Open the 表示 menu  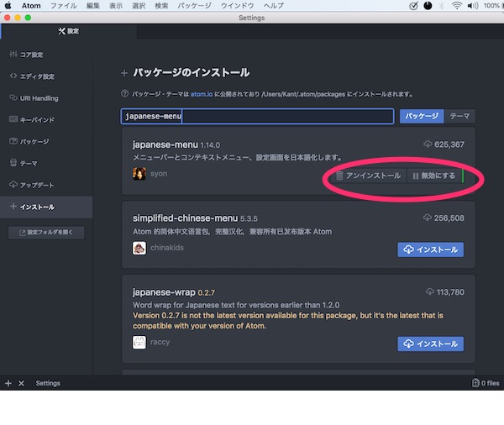tap(116, 6)
